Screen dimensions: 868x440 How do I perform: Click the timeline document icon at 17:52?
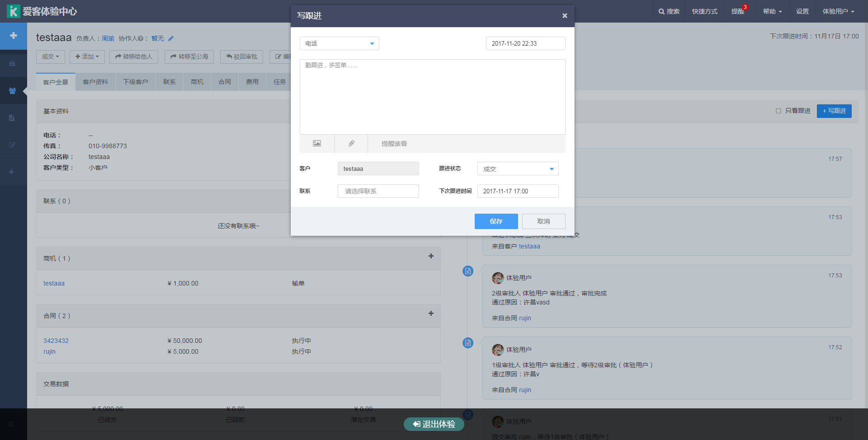468,343
